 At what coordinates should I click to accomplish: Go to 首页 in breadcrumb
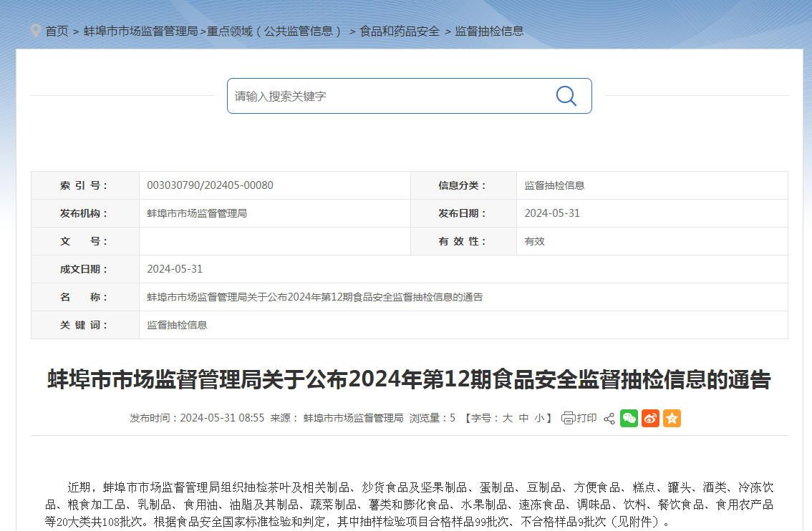point(57,31)
